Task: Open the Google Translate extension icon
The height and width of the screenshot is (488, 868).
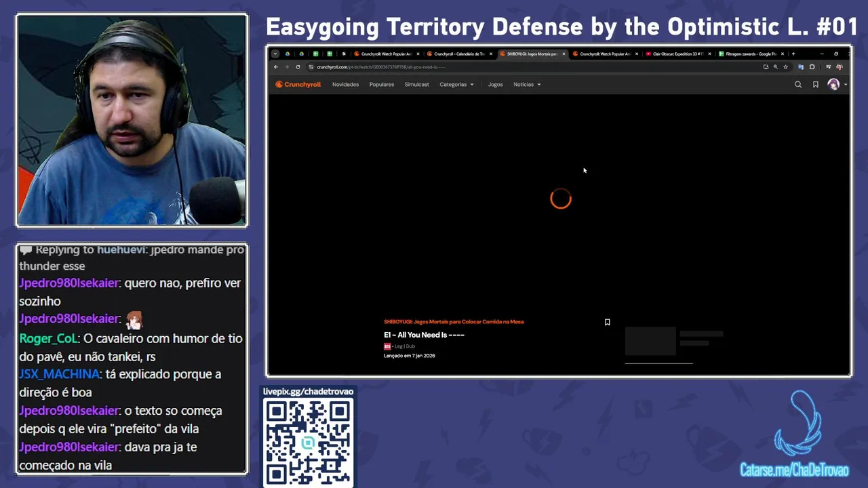Action: point(801,67)
